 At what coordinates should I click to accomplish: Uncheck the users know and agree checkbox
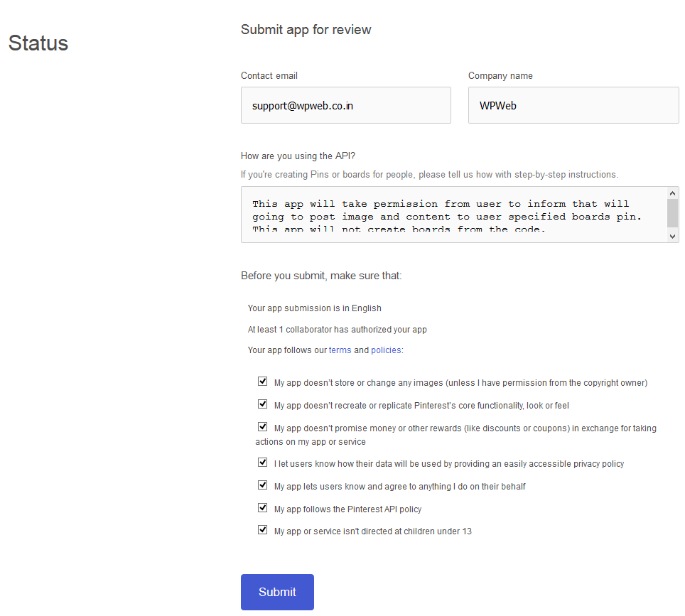coord(263,485)
